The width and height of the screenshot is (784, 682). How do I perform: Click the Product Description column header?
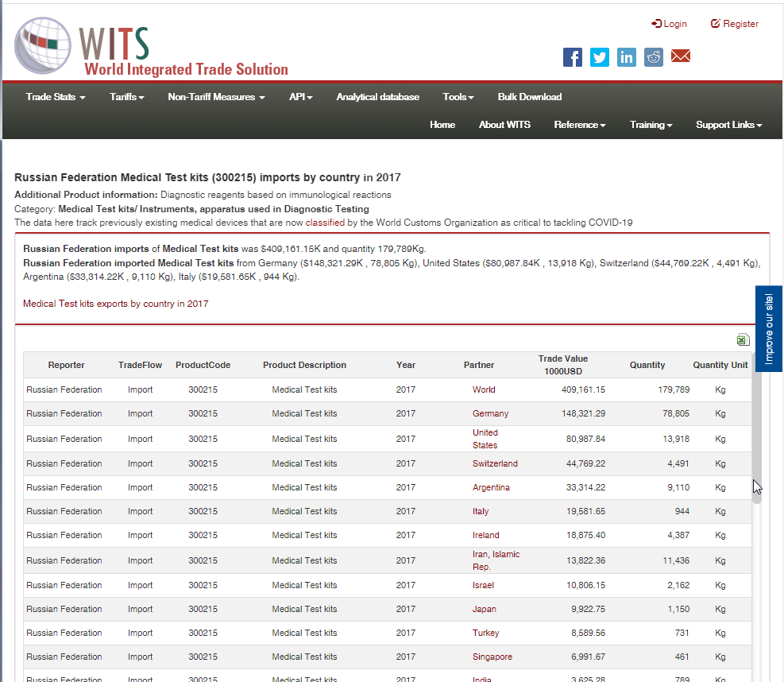point(304,366)
